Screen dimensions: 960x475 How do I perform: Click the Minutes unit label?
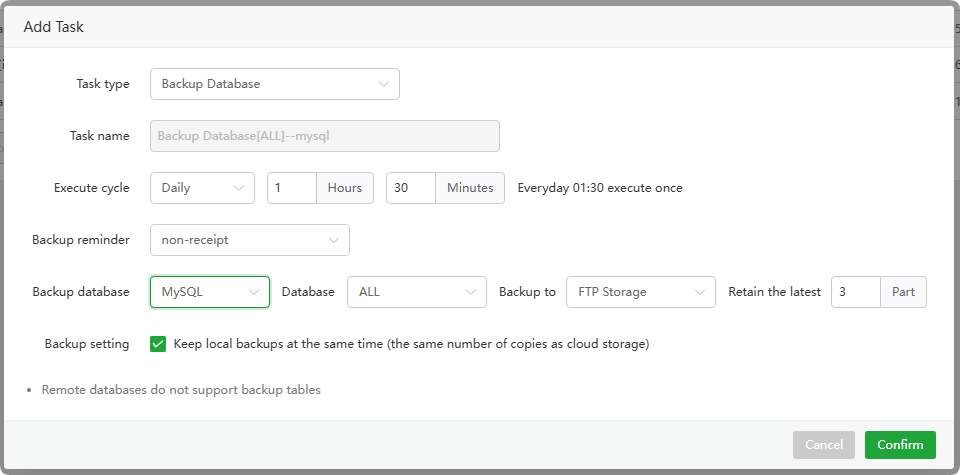click(x=470, y=188)
